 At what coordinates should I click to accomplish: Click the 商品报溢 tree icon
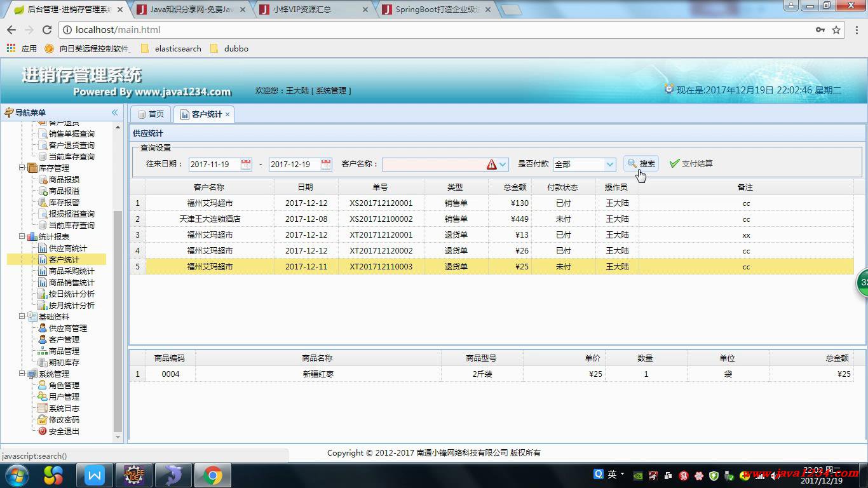point(43,191)
